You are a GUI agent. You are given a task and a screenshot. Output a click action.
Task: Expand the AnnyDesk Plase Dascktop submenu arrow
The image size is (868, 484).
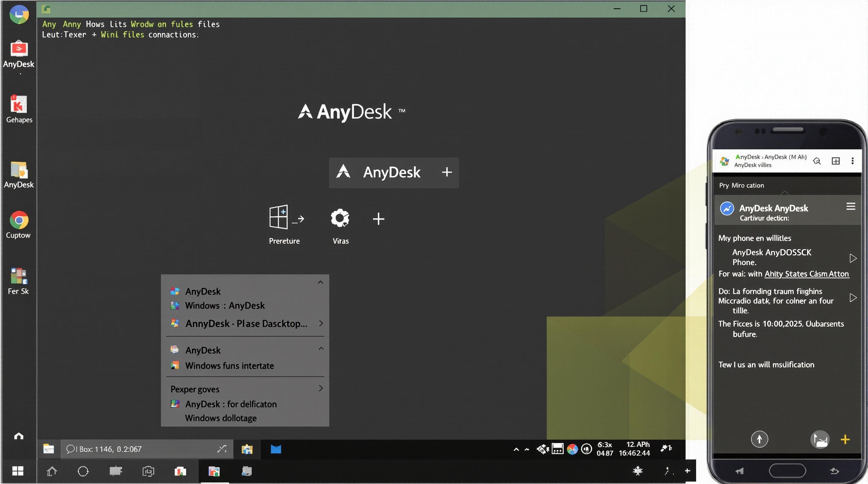[321, 323]
